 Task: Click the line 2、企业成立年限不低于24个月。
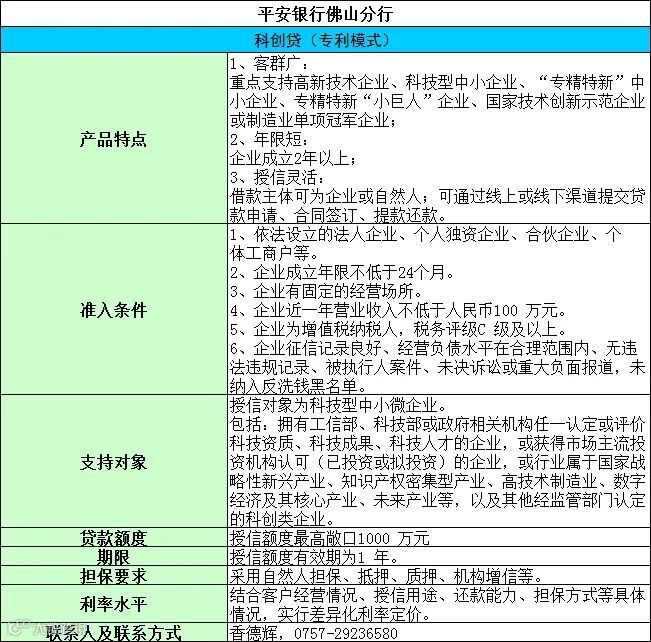pyautogui.click(x=342, y=272)
